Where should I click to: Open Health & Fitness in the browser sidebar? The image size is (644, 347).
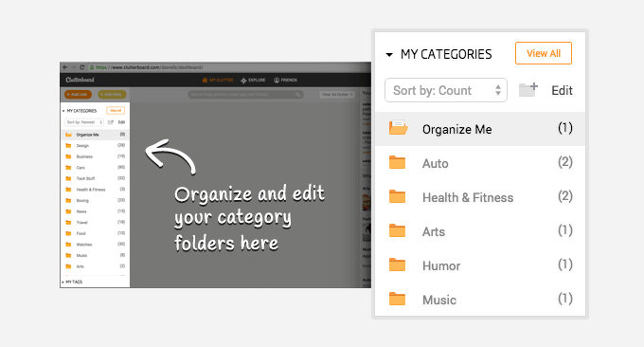(x=91, y=190)
